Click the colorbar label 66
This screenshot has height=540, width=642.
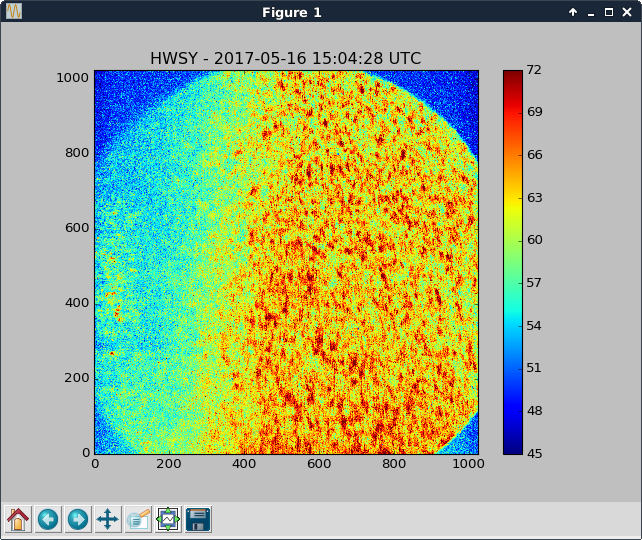pyautogui.click(x=534, y=155)
